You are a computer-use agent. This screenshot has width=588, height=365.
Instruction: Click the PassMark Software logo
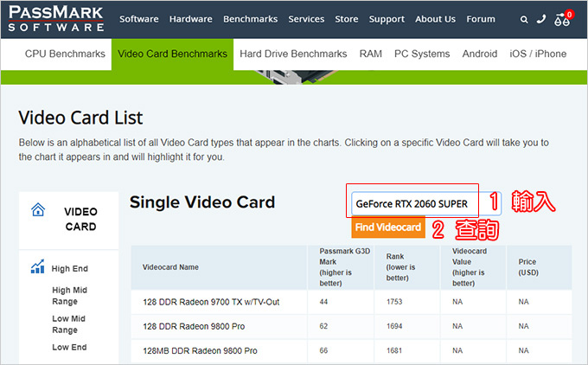[56, 18]
